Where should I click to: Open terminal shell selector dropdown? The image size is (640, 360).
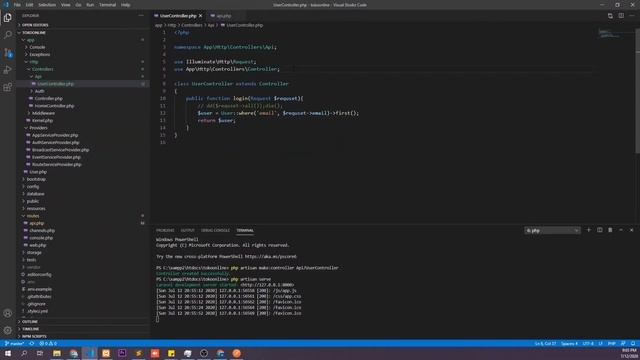tap(552, 231)
